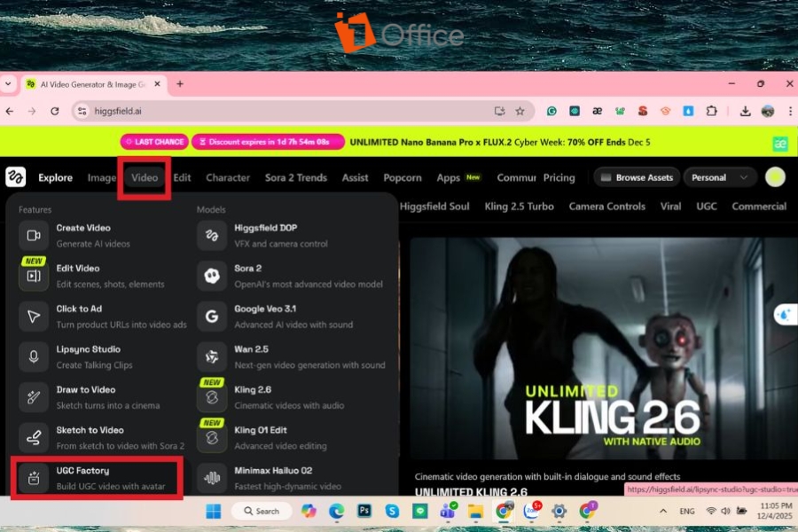Switch to the Higgsfield Soul tab

tap(434, 207)
